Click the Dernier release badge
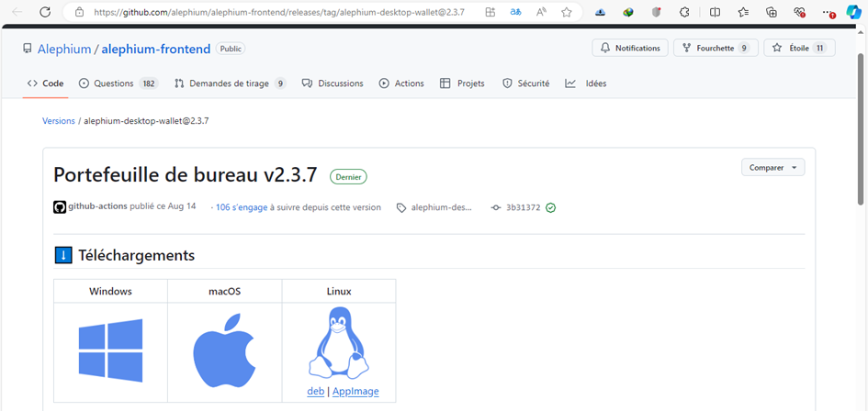The width and height of the screenshot is (868, 411). (348, 177)
